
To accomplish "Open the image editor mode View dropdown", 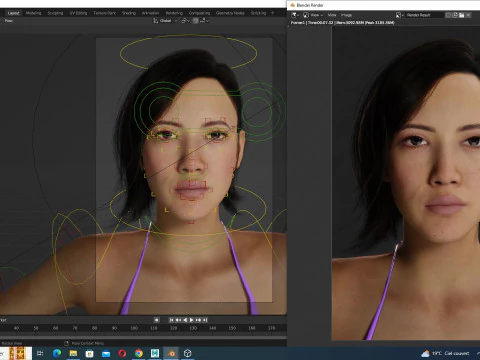I will point(313,15).
